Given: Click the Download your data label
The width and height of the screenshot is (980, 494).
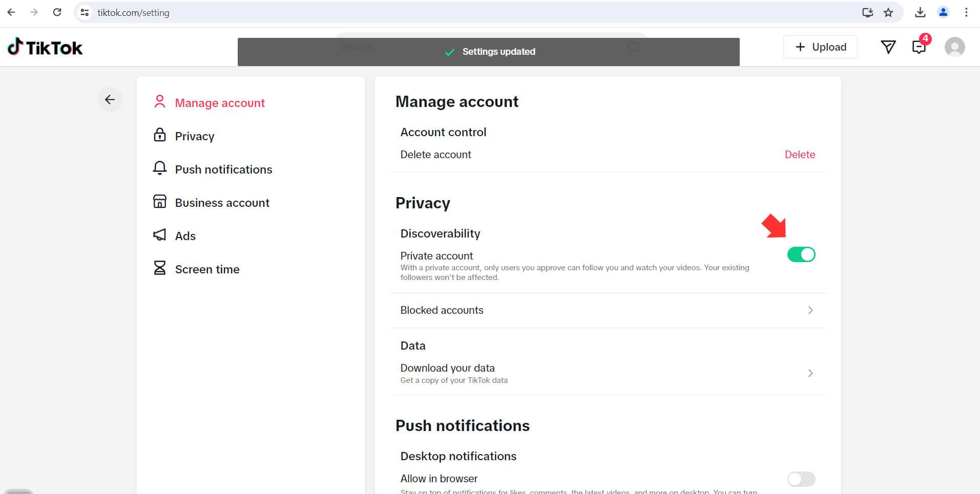Looking at the screenshot, I should point(447,368).
